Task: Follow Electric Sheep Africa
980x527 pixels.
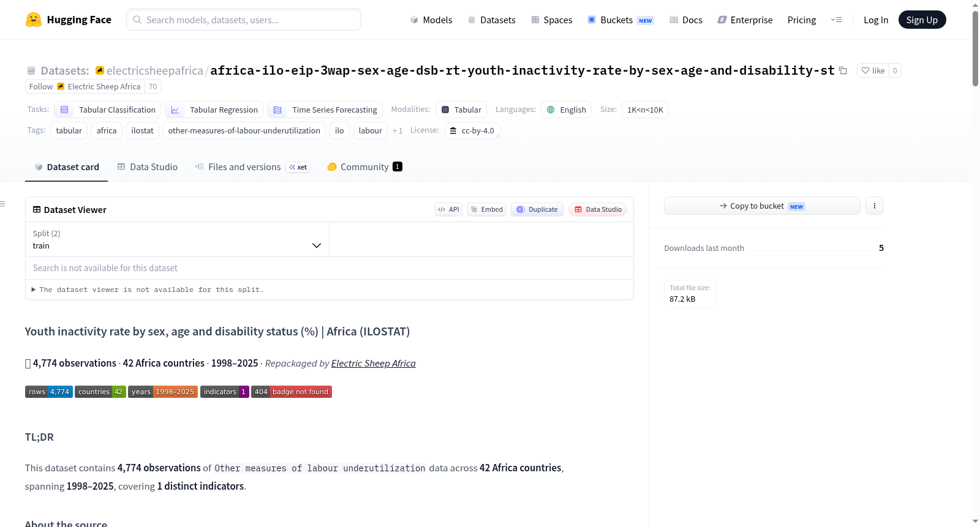Action: [85, 86]
